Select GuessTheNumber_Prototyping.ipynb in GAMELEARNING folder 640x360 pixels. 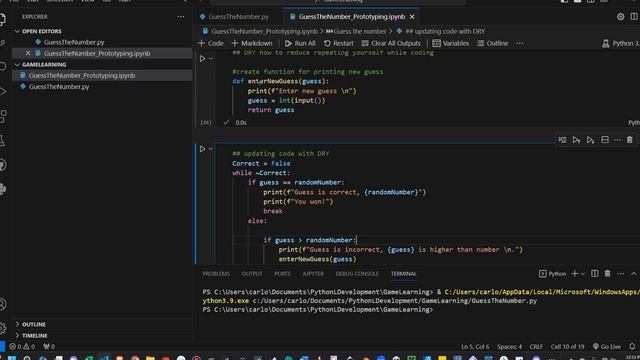pos(82,76)
